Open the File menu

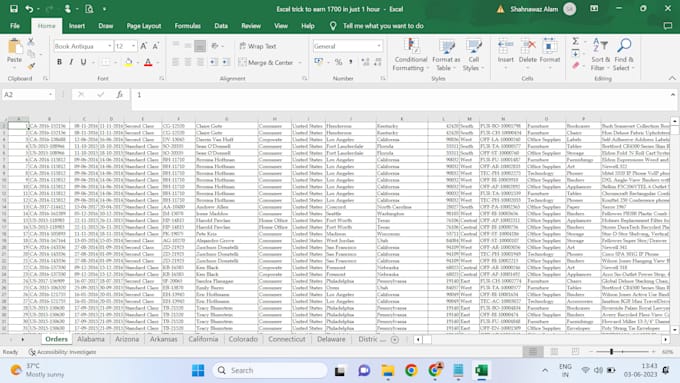pyautogui.click(x=15, y=26)
